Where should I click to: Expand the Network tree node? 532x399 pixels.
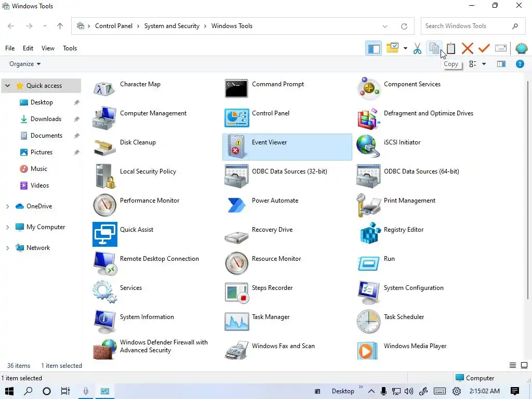(7, 248)
